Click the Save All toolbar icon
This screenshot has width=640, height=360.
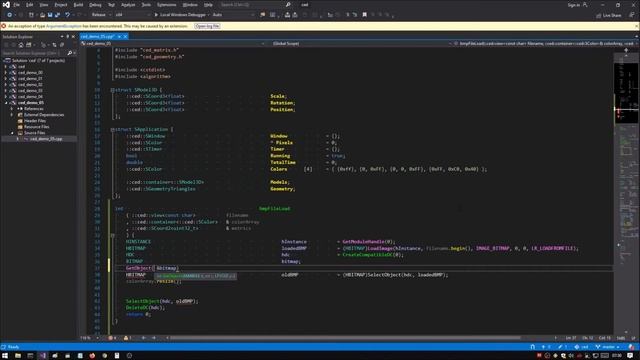tap(57, 15)
